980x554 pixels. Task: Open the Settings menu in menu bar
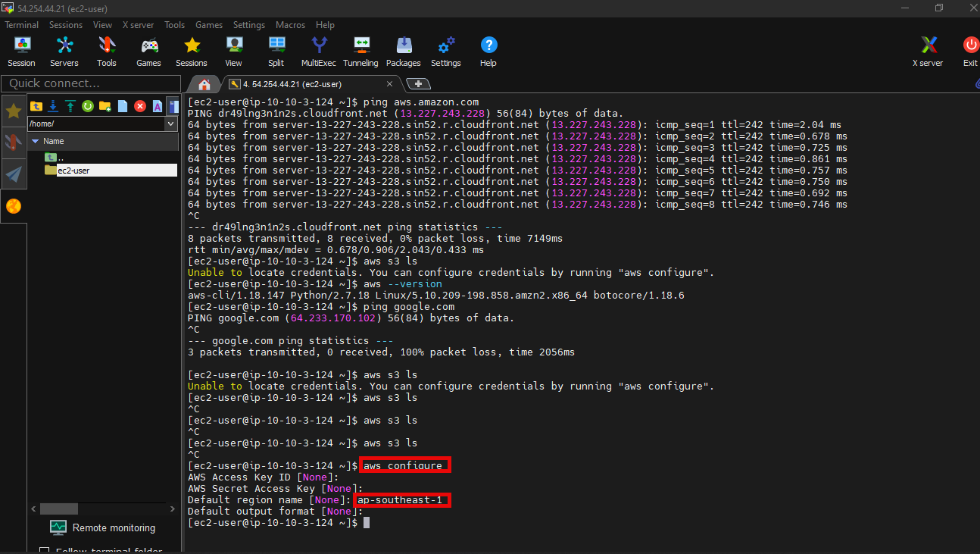249,25
